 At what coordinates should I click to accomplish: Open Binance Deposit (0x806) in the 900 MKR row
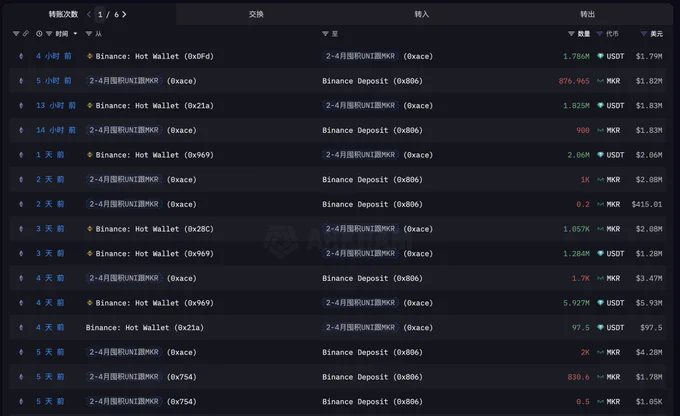click(372, 130)
